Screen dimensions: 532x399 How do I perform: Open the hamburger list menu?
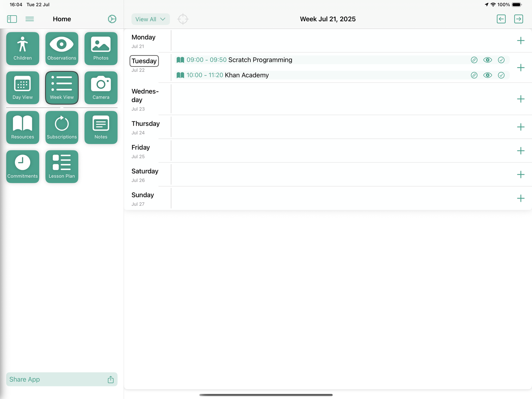[x=30, y=19]
